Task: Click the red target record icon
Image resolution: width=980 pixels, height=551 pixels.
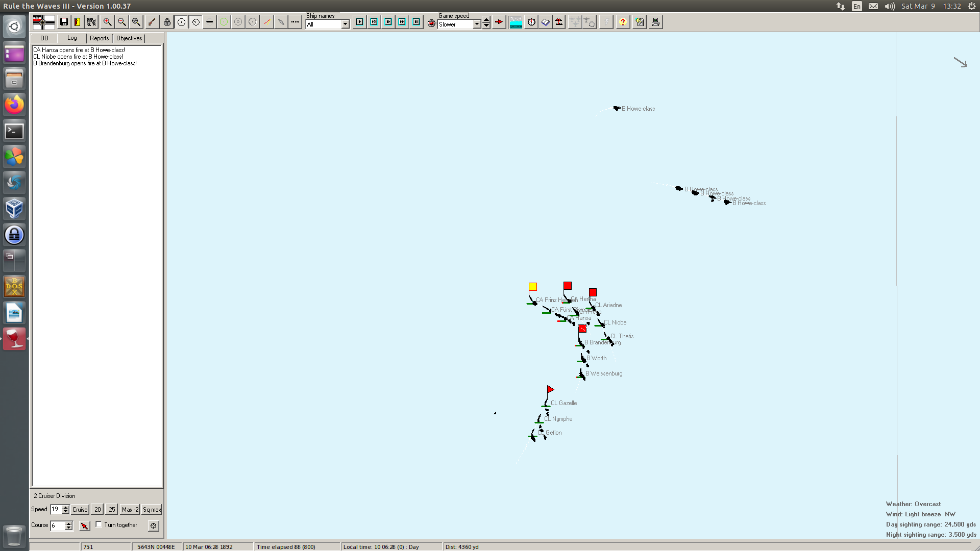Action: tap(431, 23)
